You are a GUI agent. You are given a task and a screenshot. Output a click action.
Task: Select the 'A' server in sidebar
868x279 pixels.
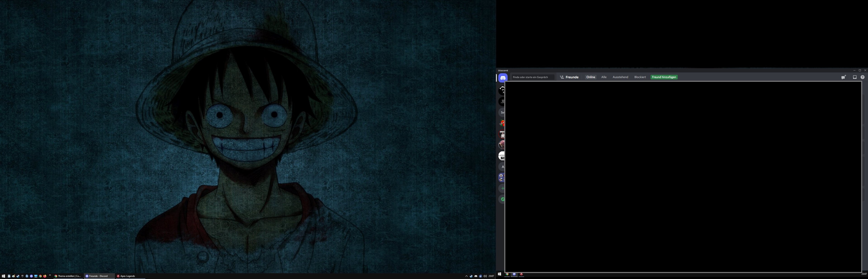click(503, 167)
